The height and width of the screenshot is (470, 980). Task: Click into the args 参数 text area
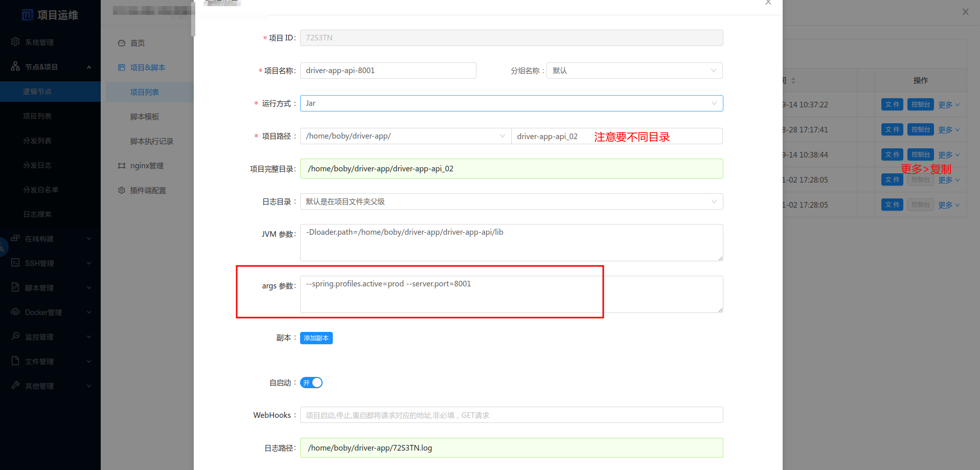(x=511, y=294)
